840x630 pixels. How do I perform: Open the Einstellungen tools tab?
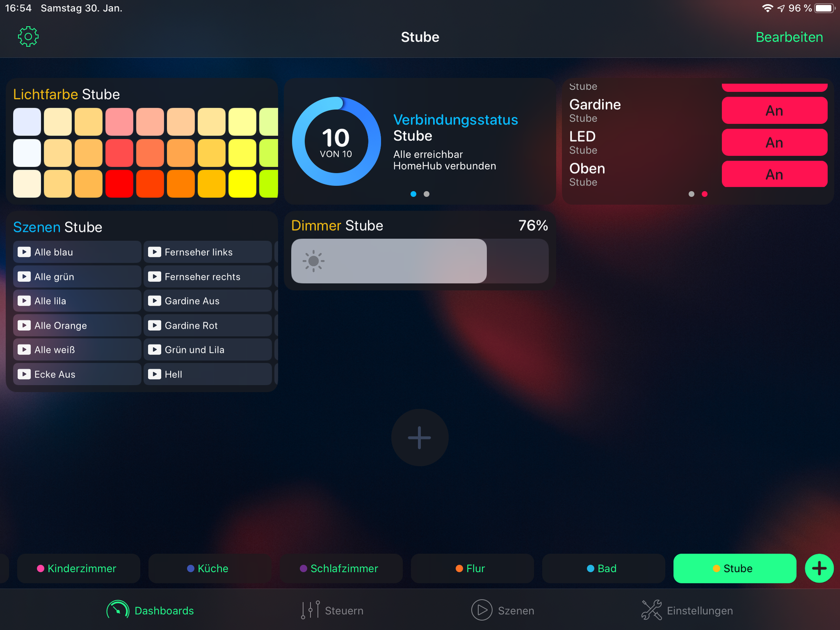pos(687,610)
